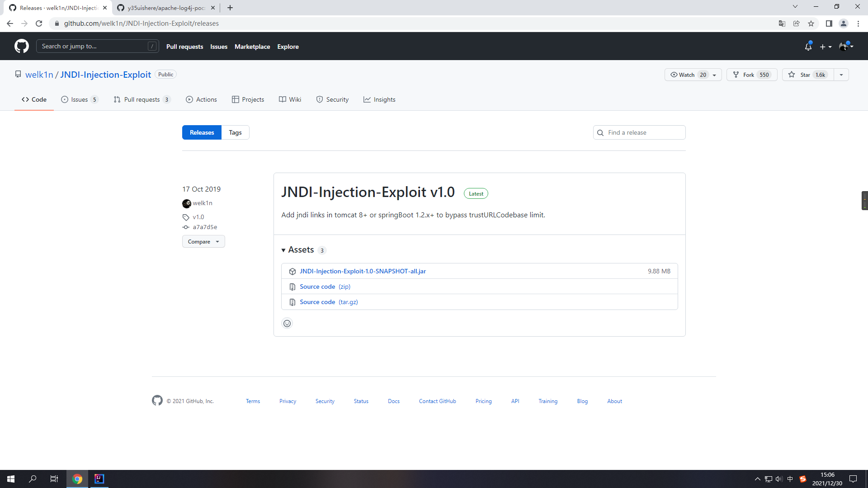868x488 pixels.
Task: Open IntelliJ IDEA from the taskbar
Action: [x=99, y=479]
